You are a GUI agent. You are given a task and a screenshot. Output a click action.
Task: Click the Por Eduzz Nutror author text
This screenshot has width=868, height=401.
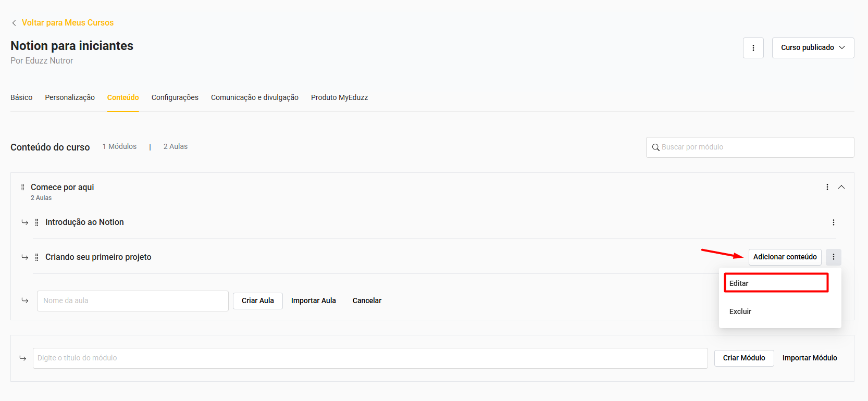pyautogui.click(x=42, y=61)
